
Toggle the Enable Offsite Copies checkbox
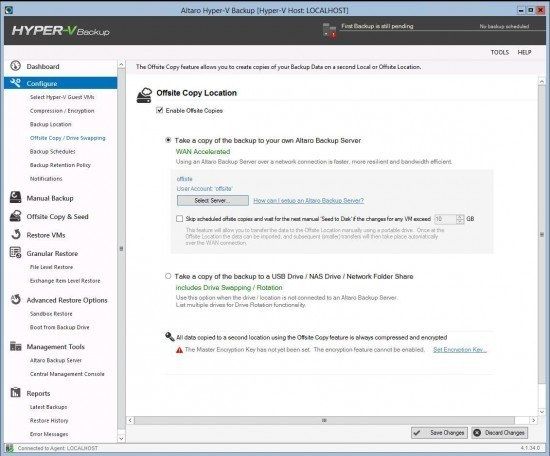pyautogui.click(x=160, y=110)
